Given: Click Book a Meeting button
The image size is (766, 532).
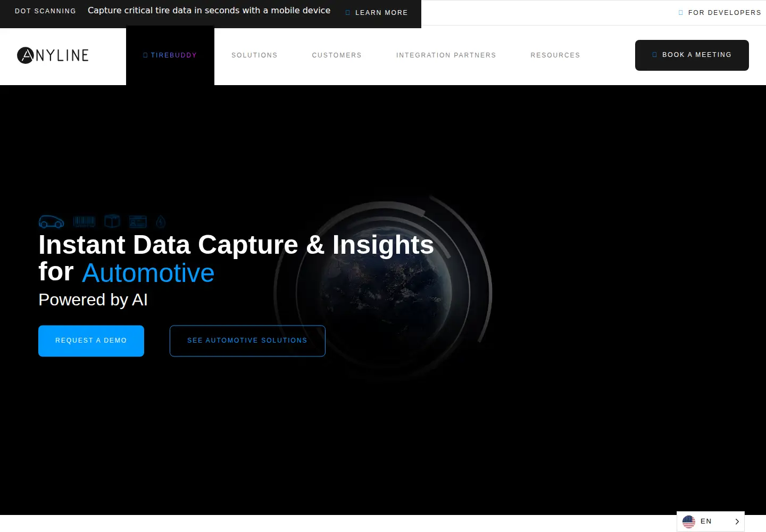Looking at the screenshot, I should [x=692, y=55].
